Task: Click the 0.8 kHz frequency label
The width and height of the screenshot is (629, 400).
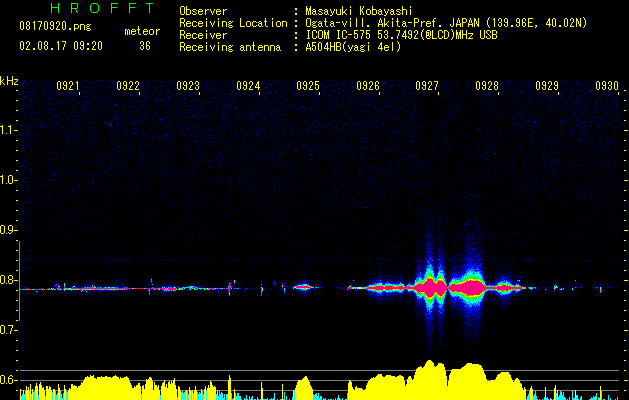Action: pos(8,280)
